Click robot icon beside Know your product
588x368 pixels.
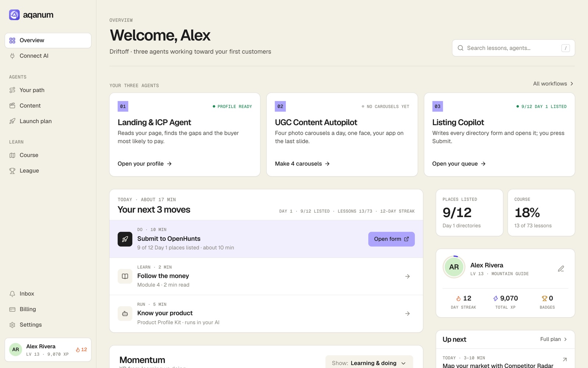coord(125,314)
